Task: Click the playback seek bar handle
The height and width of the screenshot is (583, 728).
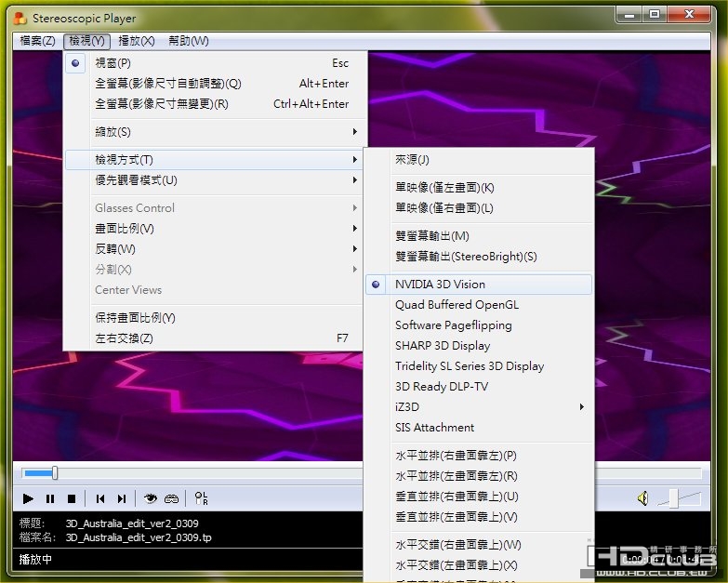Action: pos(55,473)
